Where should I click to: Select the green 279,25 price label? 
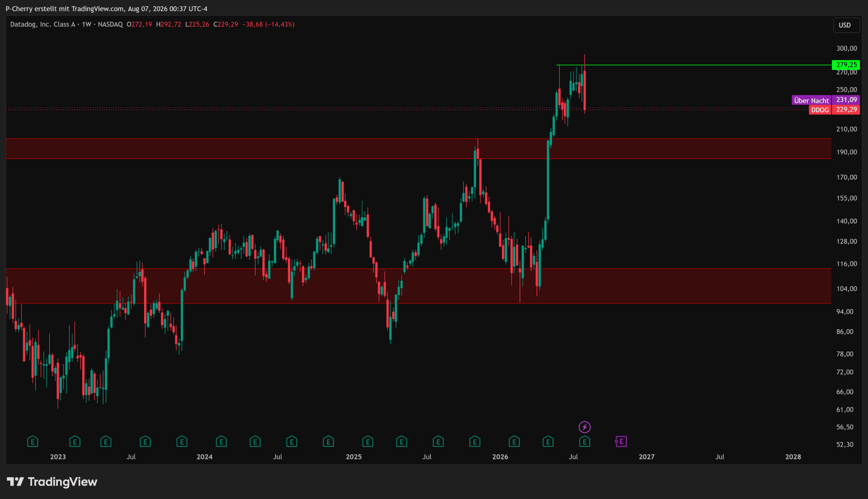pos(846,65)
